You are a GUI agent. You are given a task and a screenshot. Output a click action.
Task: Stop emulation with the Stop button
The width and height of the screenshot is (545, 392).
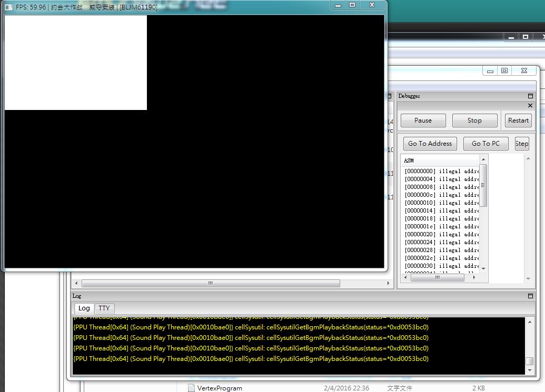[x=474, y=120]
